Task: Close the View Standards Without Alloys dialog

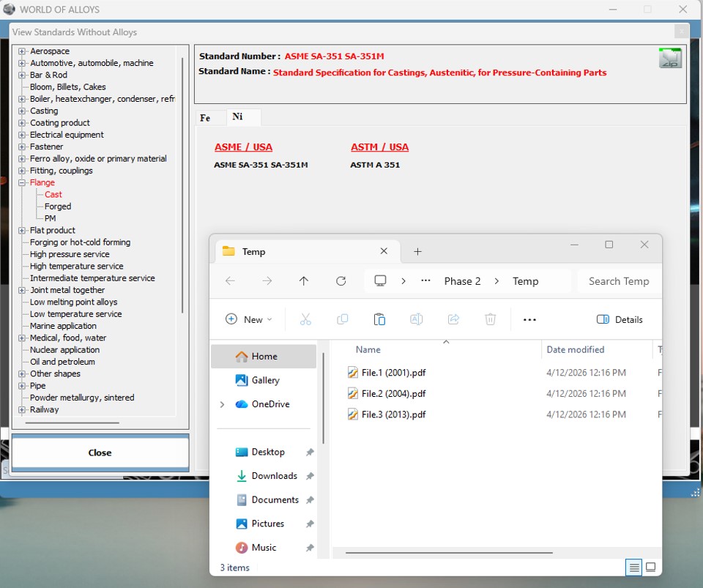Action: pyautogui.click(x=682, y=31)
